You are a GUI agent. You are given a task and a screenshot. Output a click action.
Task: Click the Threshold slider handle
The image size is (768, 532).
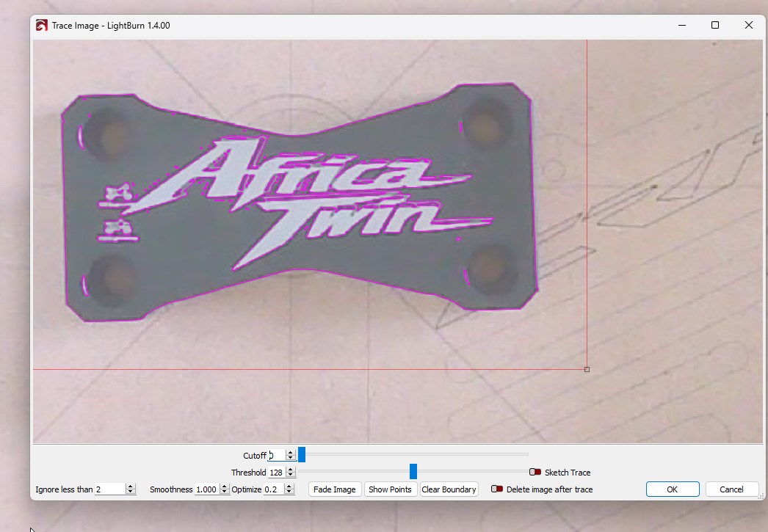(413, 472)
